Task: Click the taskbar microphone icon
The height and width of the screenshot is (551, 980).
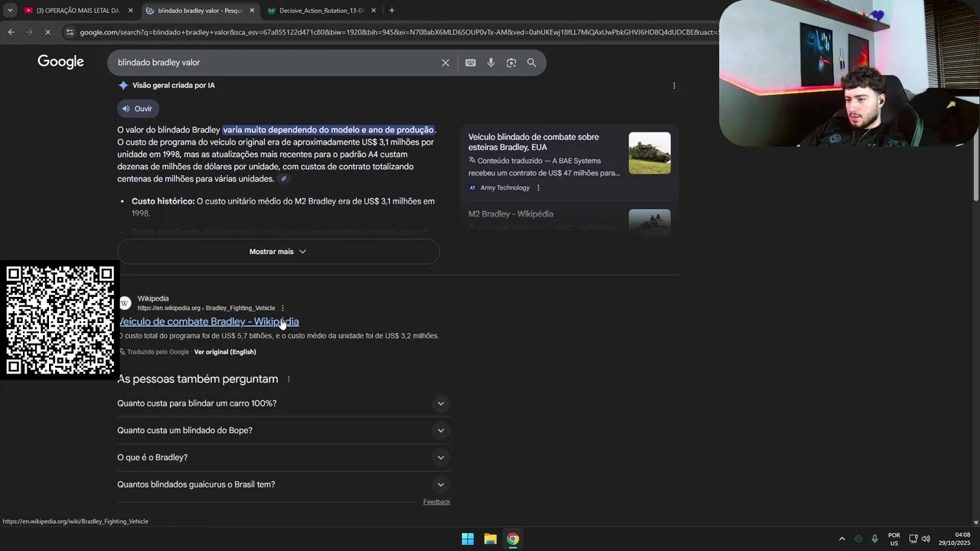Action: coord(874,539)
